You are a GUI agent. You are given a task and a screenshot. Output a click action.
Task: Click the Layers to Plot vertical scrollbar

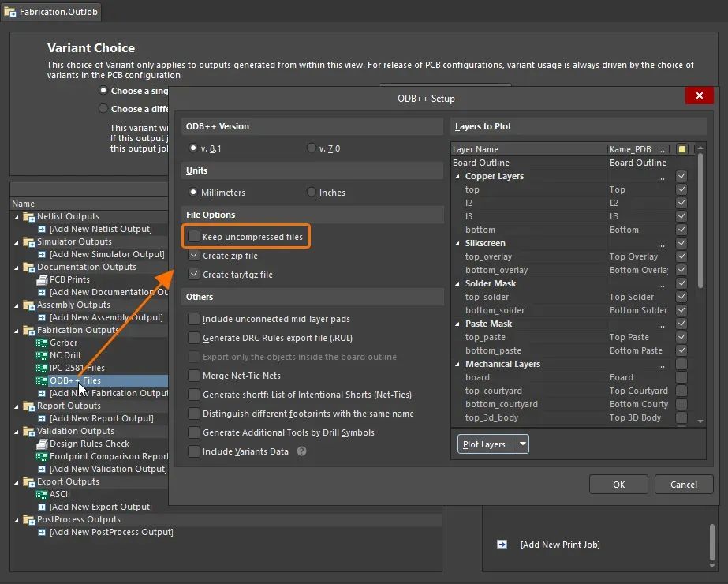tap(700, 221)
